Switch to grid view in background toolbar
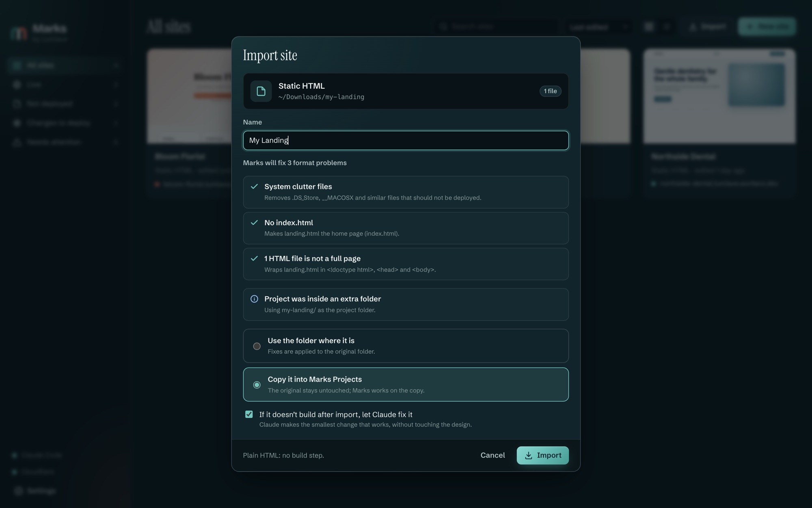The image size is (812, 508). [649, 26]
